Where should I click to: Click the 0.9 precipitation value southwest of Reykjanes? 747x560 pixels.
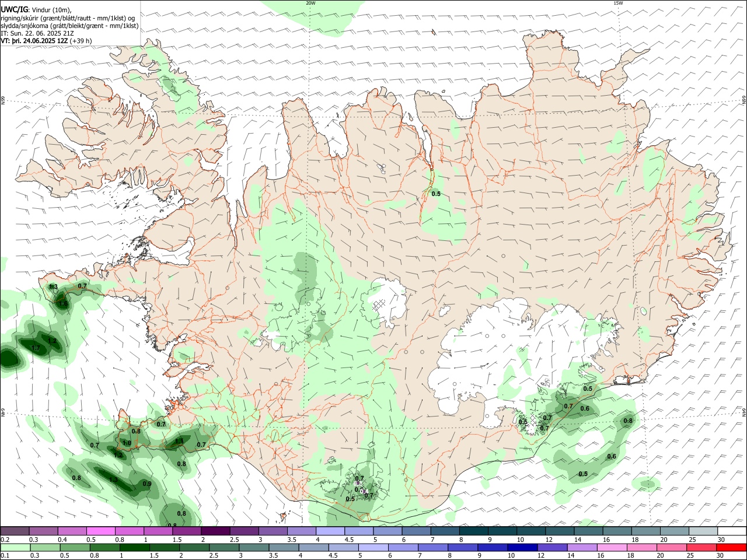(147, 484)
